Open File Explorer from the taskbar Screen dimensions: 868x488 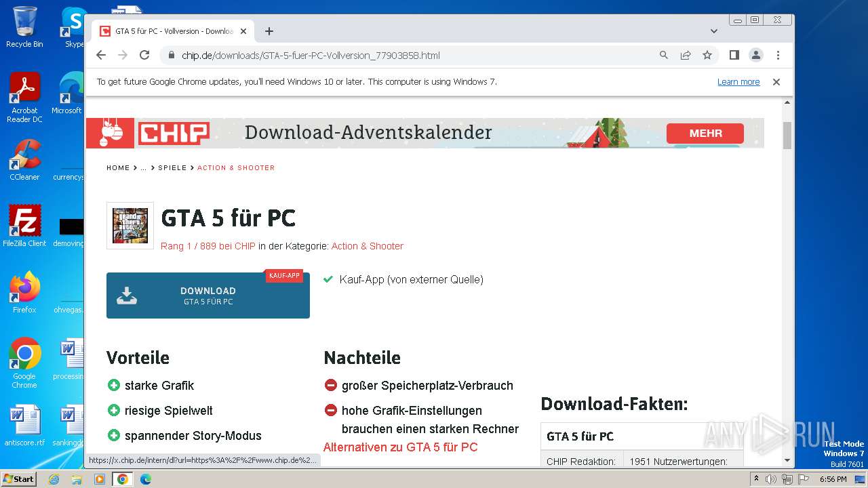(x=77, y=479)
